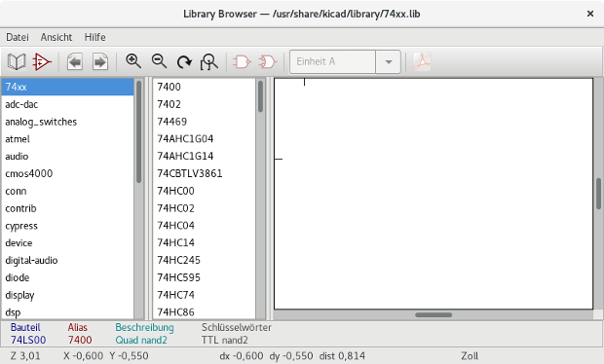
Task: Open the Ansicht menu
Action: pyautogui.click(x=57, y=37)
